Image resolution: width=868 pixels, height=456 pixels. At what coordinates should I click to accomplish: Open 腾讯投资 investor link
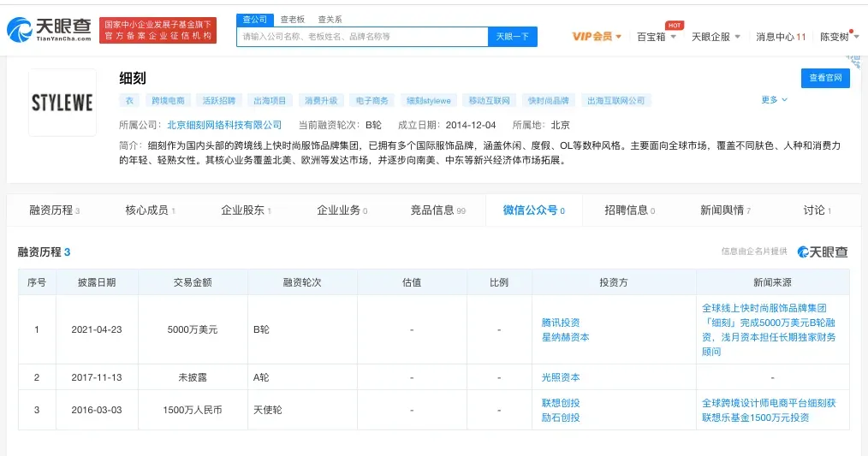(x=560, y=323)
